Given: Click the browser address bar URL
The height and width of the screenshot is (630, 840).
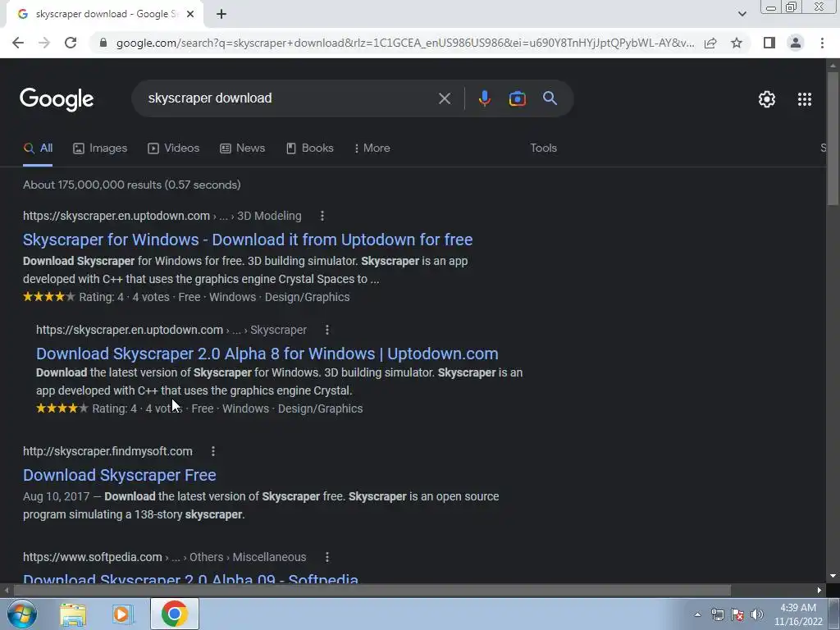Looking at the screenshot, I should [405, 43].
